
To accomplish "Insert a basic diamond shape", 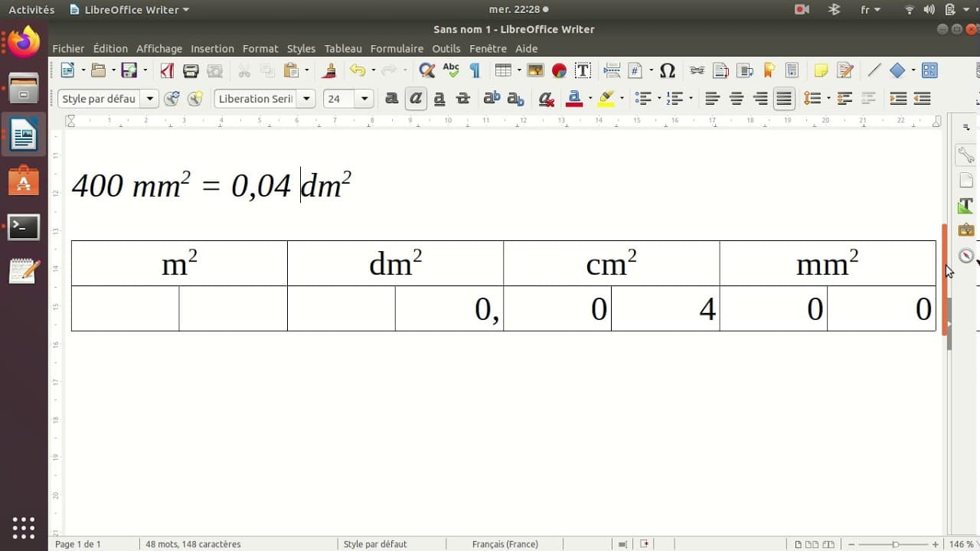I will tap(897, 70).
